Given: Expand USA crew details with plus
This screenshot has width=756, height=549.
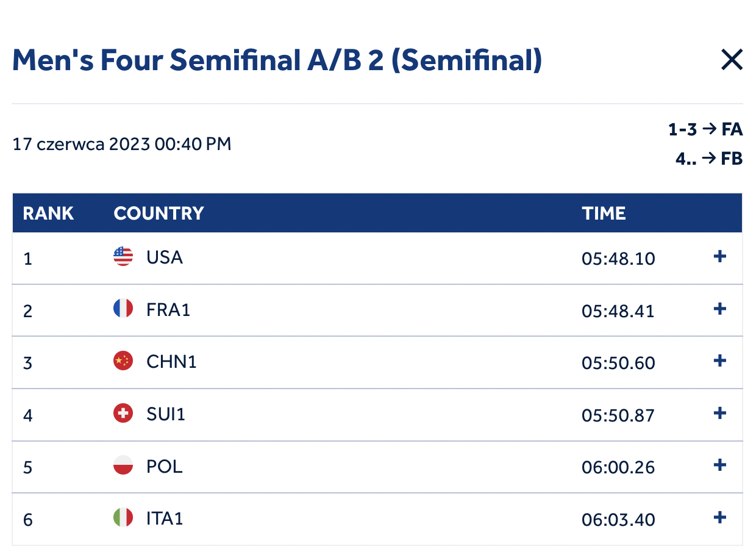Looking at the screenshot, I should point(720,257).
